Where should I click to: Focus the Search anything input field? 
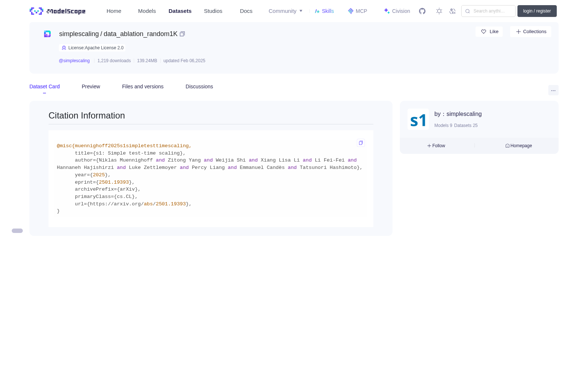488,11
